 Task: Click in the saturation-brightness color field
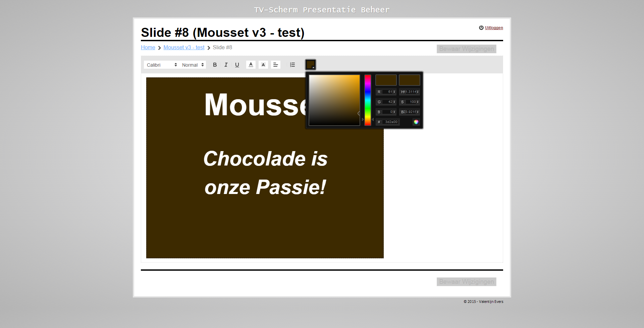point(334,100)
